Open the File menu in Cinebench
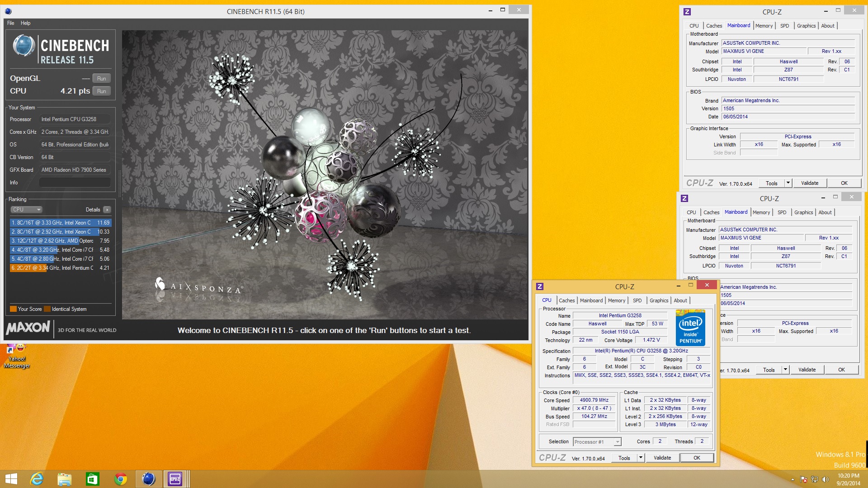The image size is (868, 488). pos(11,23)
